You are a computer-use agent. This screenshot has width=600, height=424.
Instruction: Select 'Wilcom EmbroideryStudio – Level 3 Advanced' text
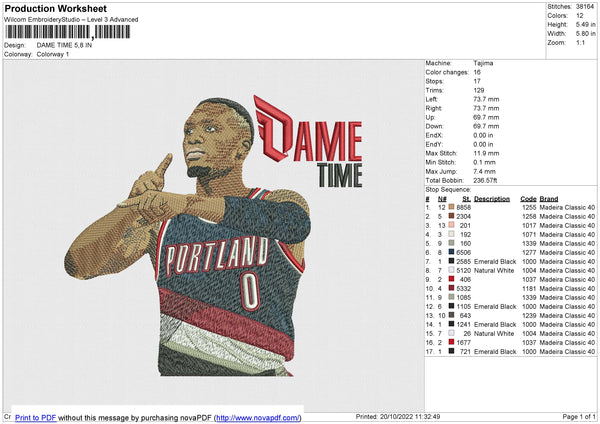pos(71,20)
